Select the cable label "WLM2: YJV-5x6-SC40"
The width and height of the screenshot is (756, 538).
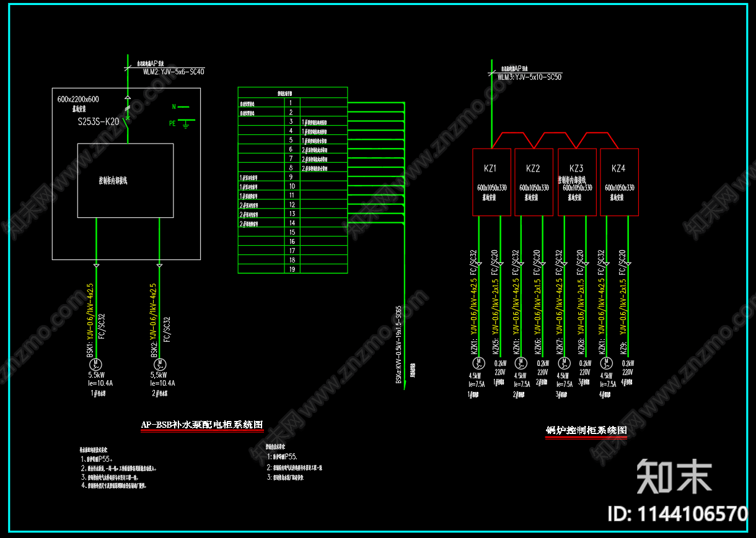(x=174, y=71)
